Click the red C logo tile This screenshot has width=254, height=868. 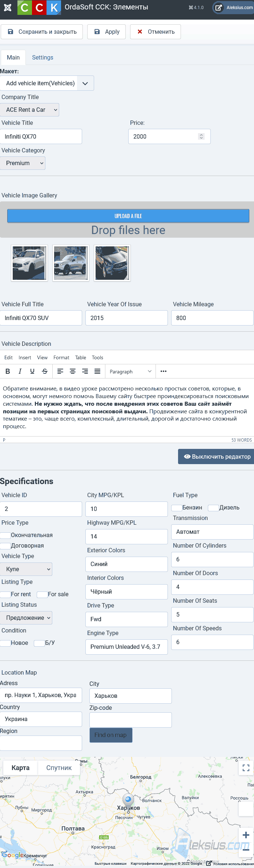coord(39,8)
